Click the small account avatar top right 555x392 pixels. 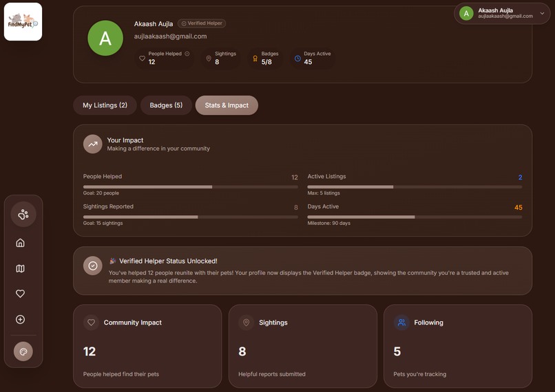click(466, 14)
